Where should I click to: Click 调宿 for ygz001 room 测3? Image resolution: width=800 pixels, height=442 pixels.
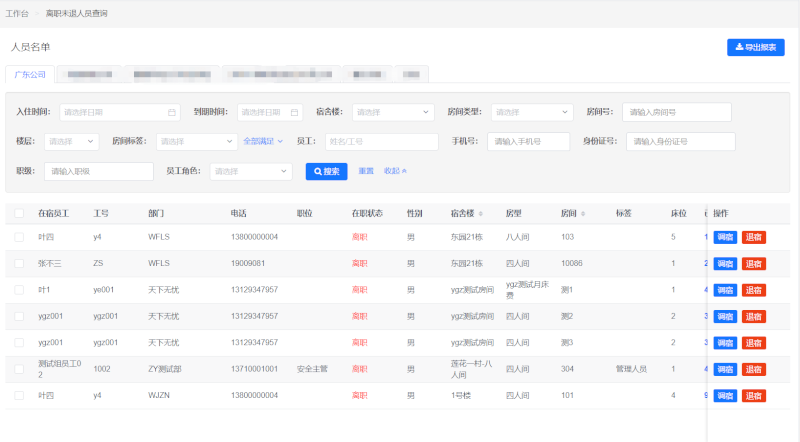click(x=725, y=343)
